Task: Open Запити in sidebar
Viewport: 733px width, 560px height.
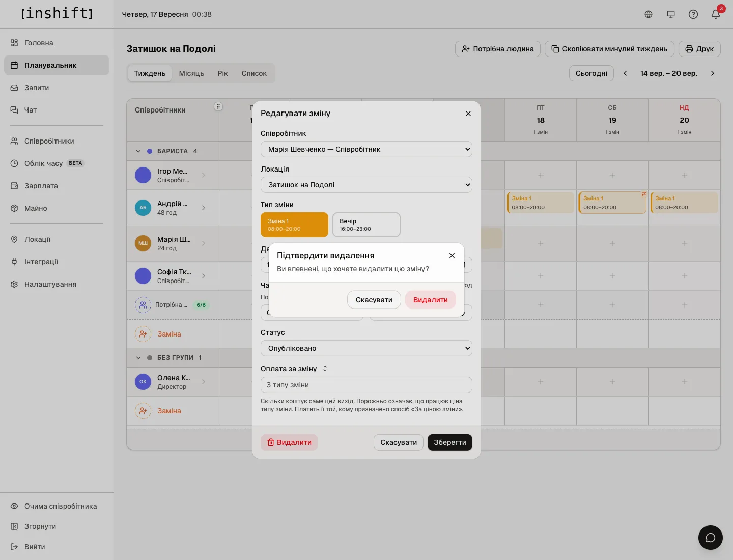Action: [x=57, y=88]
